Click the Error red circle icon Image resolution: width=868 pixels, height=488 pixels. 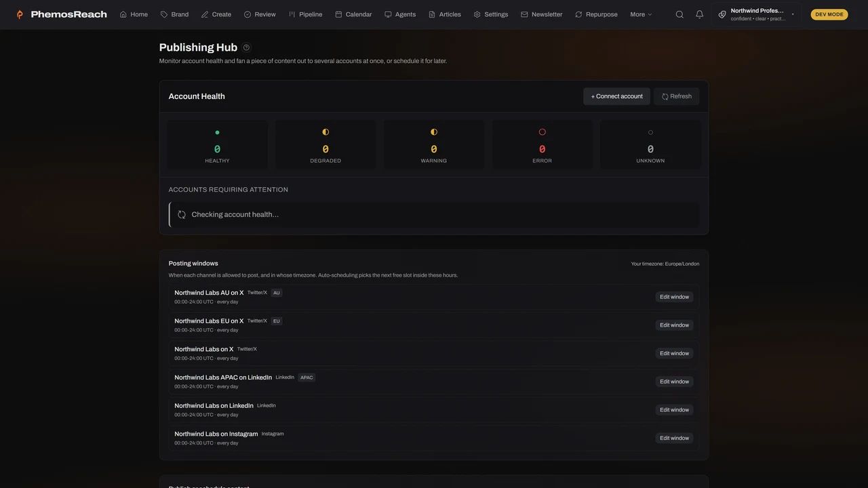[x=542, y=132]
